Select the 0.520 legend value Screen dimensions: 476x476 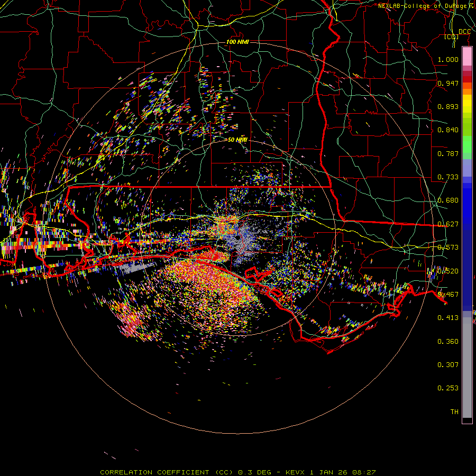pyautogui.click(x=448, y=271)
